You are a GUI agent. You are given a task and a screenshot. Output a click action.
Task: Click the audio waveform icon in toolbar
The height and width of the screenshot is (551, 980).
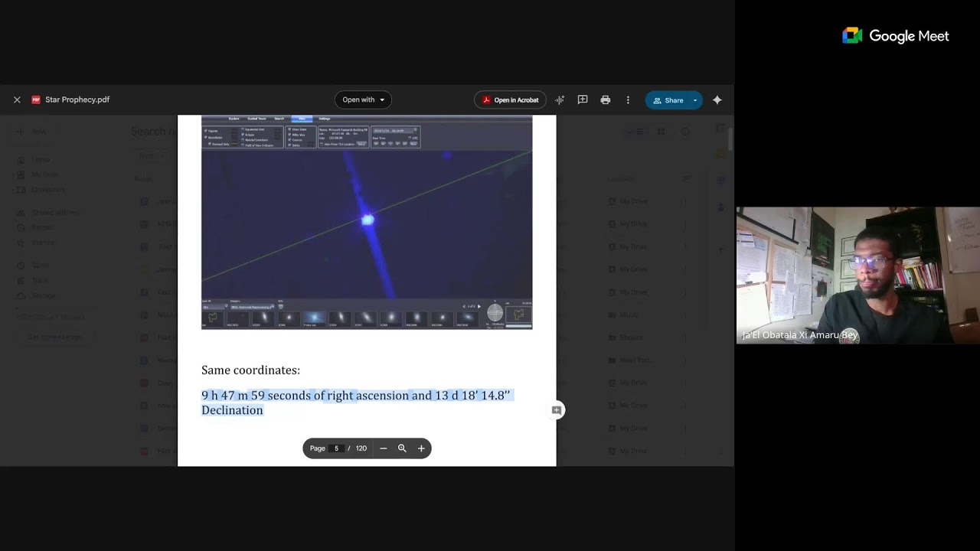pos(560,99)
